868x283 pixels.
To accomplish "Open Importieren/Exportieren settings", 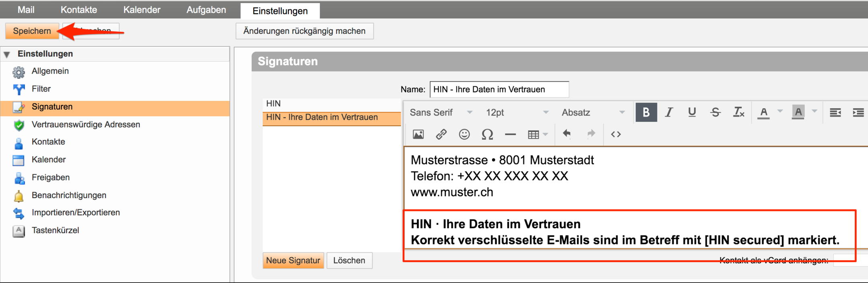I will [x=76, y=213].
